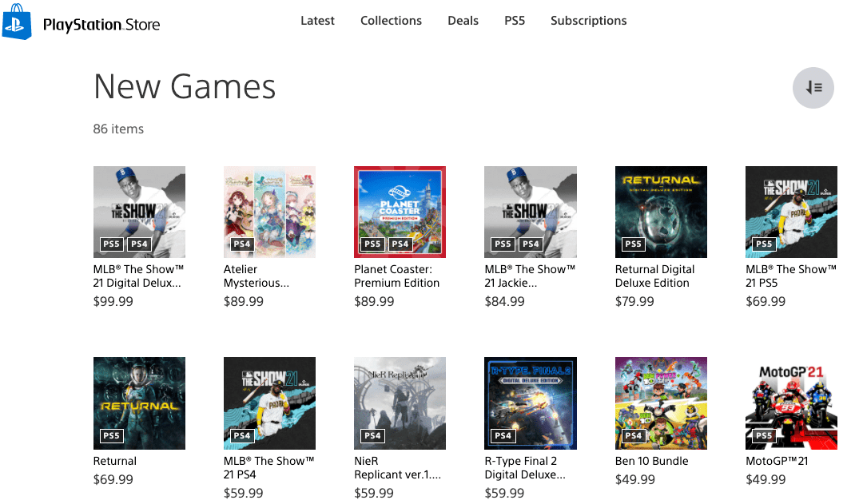Screen dimensions: 859x504
Task: Select the Deals navigation item
Action: point(463,21)
